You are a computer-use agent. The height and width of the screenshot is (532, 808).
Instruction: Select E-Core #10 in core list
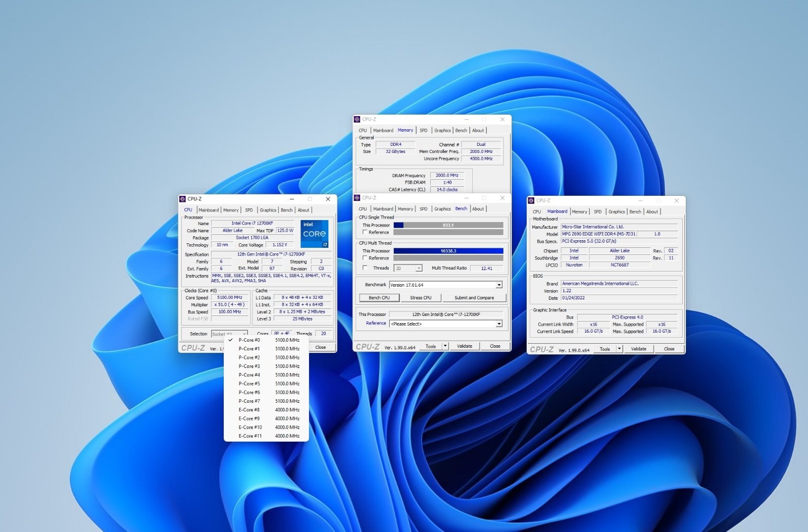pos(266,428)
